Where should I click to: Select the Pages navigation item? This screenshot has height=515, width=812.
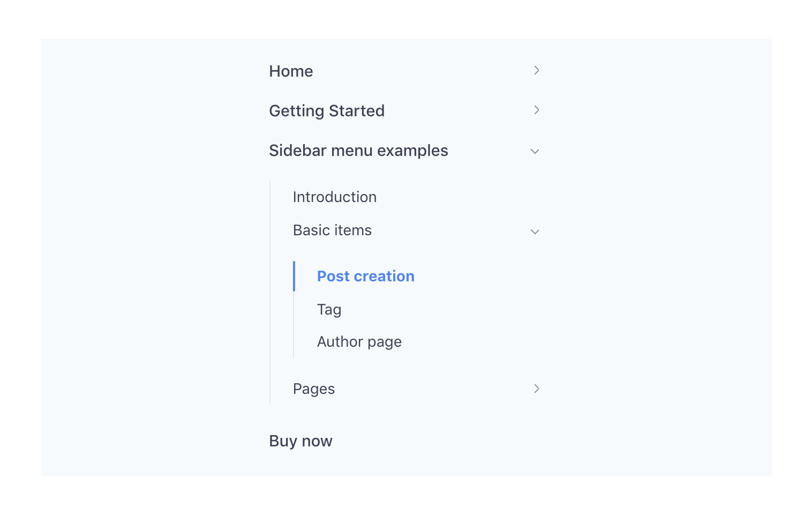click(x=313, y=389)
